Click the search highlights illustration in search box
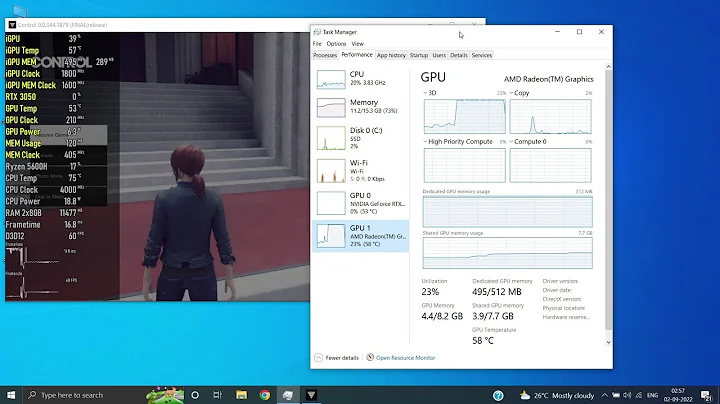 (x=165, y=395)
